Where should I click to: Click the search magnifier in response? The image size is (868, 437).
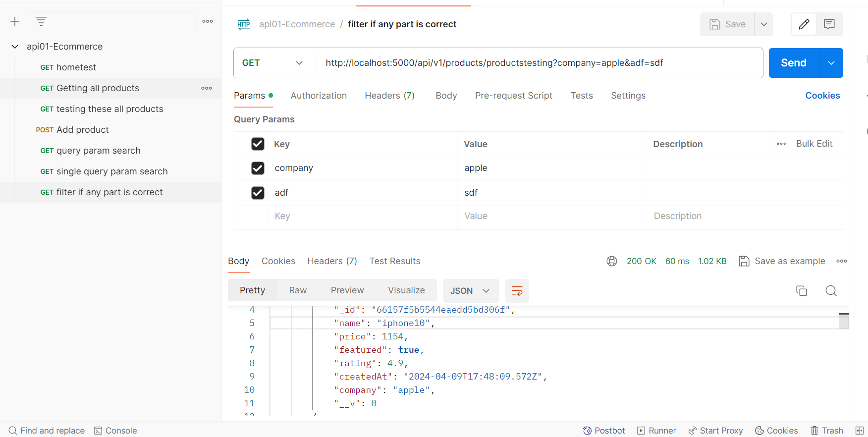[x=831, y=291]
